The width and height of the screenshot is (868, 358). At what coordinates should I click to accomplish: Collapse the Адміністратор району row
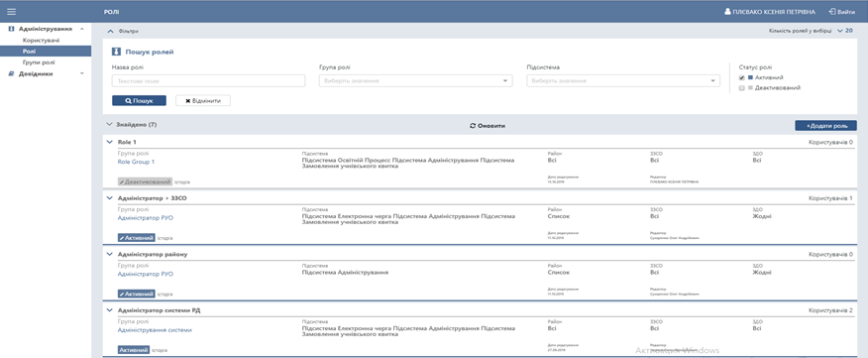tap(110, 254)
